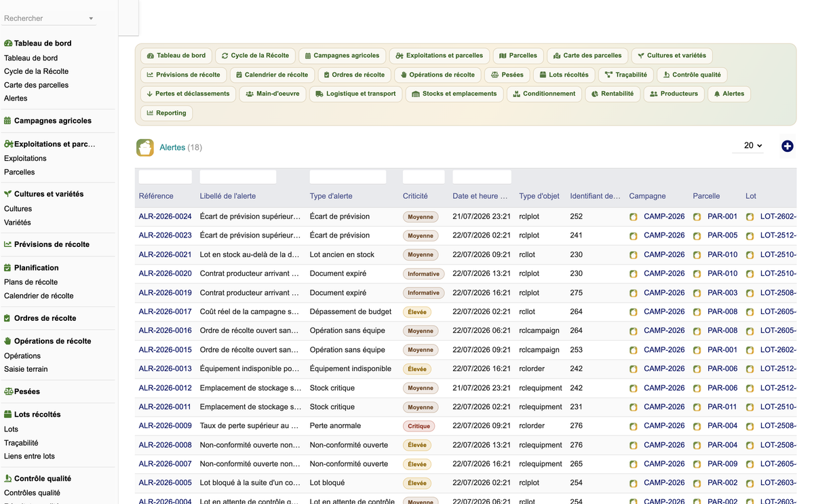Sort by the Criticité column header
The height and width of the screenshot is (504, 814).
click(x=415, y=196)
